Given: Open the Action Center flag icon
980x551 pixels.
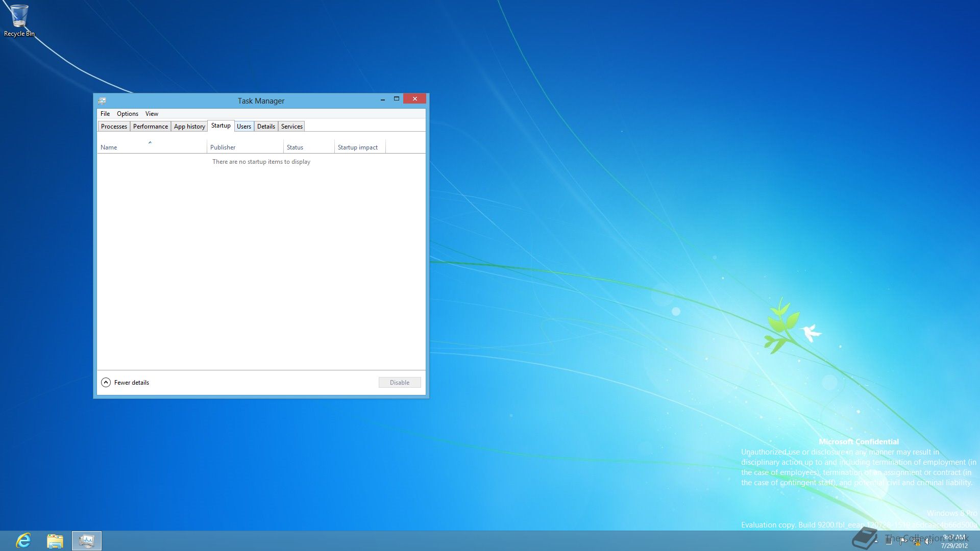Looking at the screenshot, I should (x=903, y=541).
